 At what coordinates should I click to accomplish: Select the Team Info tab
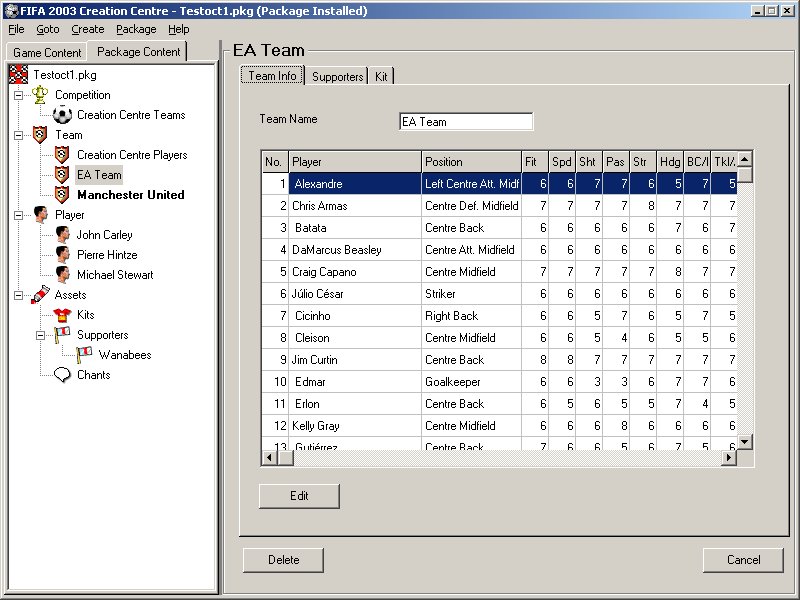(272, 76)
